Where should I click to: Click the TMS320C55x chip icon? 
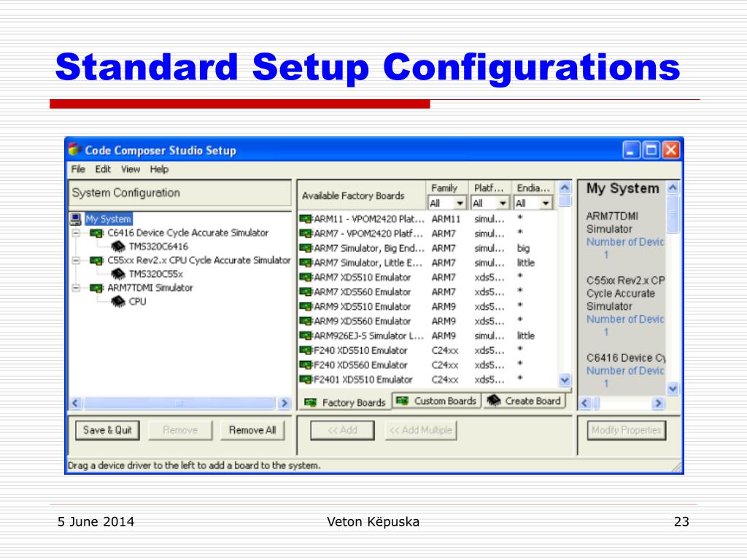coord(117,274)
